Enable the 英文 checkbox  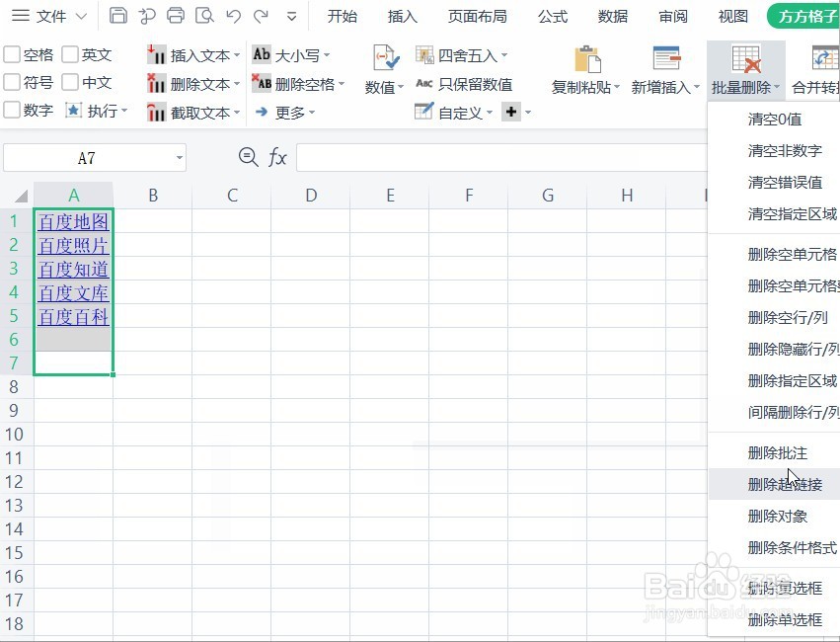[70, 54]
